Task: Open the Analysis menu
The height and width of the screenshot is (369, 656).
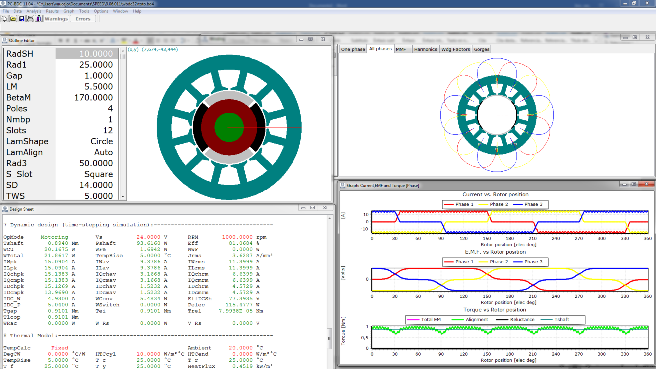Action: click(34, 11)
